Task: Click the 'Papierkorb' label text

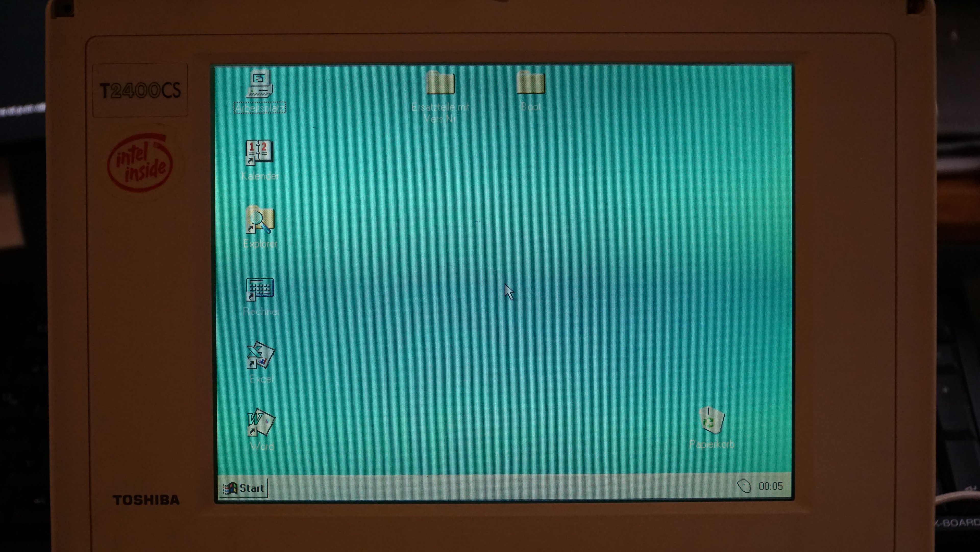Action: pos(712,444)
